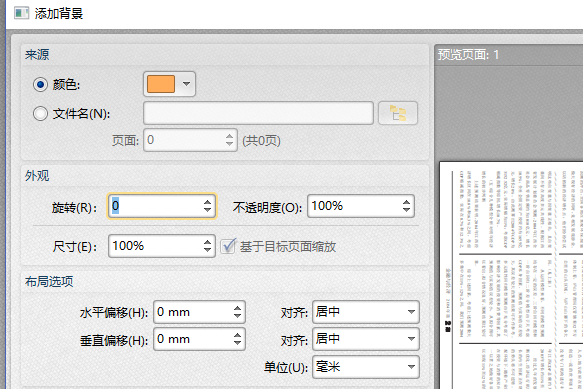Click the 水平偏移(H) stepper arrows
Screen dimensions: 583x389
tap(238, 312)
